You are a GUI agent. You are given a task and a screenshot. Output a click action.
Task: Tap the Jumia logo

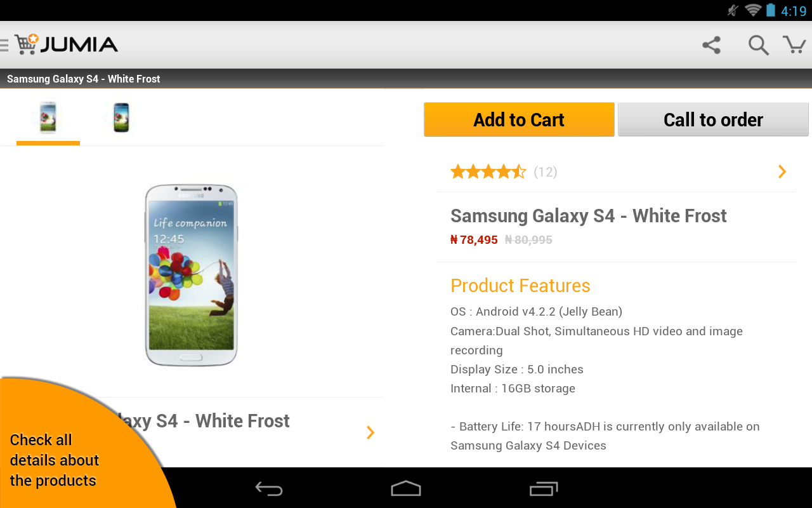[x=67, y=44]
